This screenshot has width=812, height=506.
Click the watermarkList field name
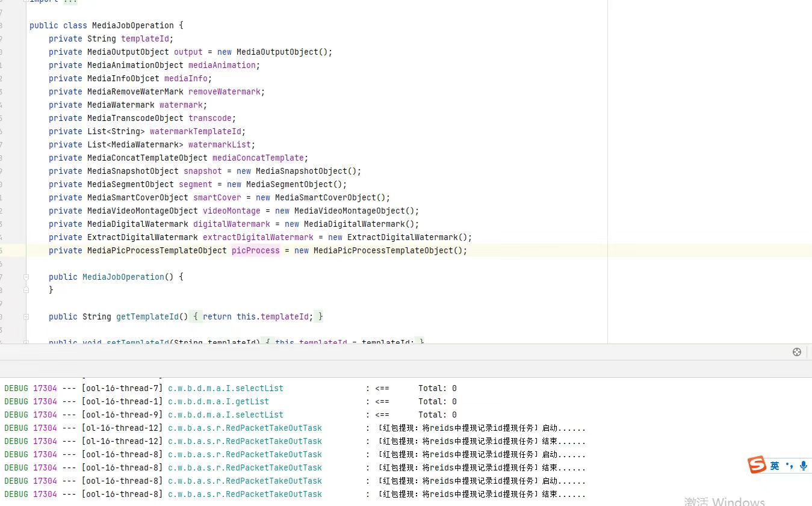click(219, 144)
